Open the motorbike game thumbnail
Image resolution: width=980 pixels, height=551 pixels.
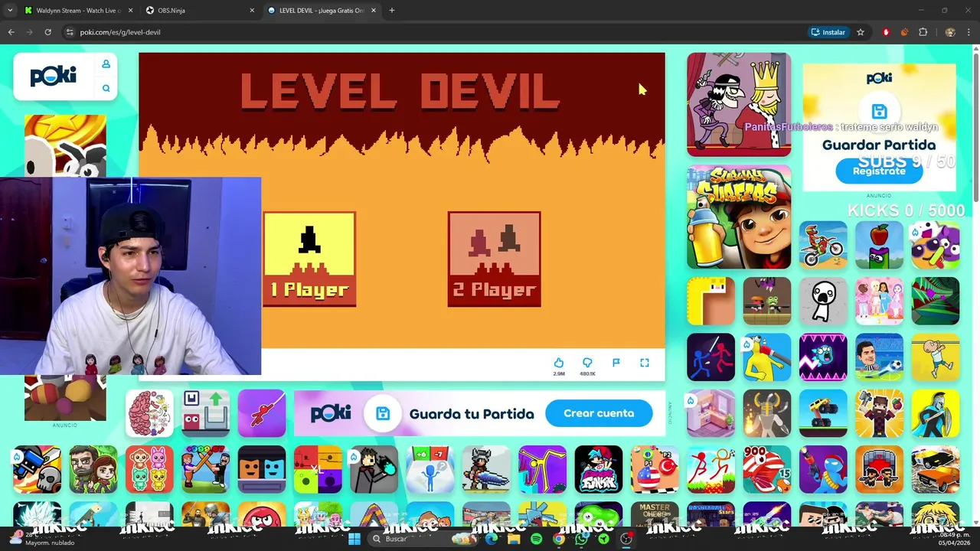point(823,245)
